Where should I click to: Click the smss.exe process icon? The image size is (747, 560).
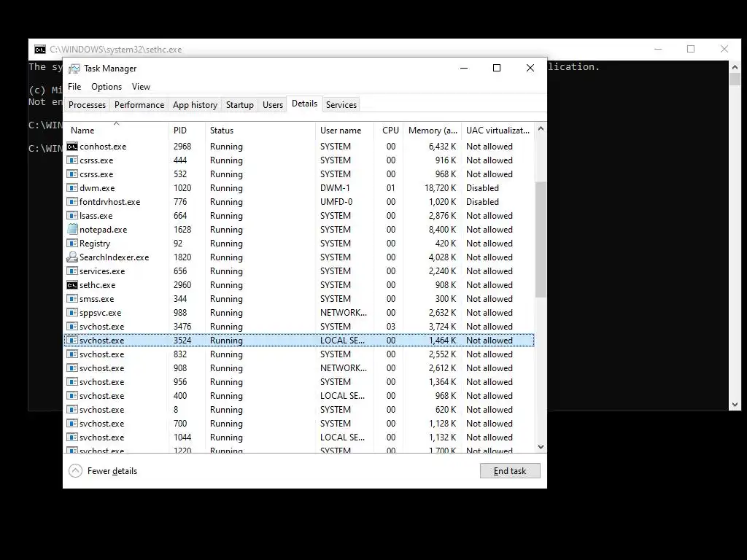(x=72, y=299)
